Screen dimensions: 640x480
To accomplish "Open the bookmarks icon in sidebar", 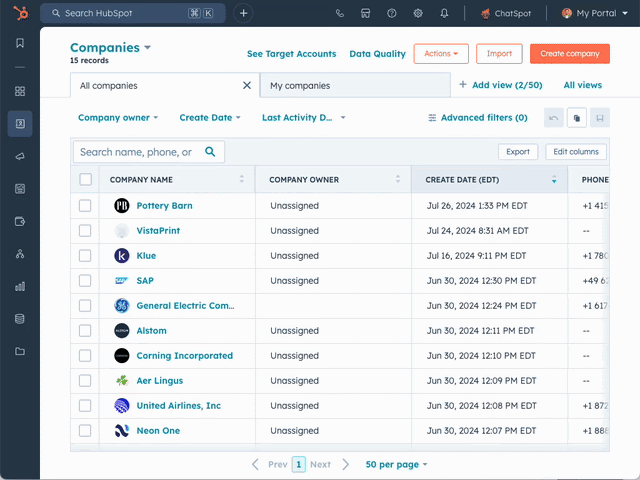I will coord(19,44).
